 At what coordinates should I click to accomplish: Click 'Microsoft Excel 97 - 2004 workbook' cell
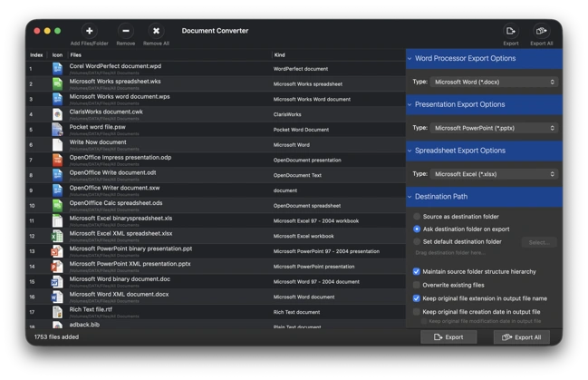point(316,220)
